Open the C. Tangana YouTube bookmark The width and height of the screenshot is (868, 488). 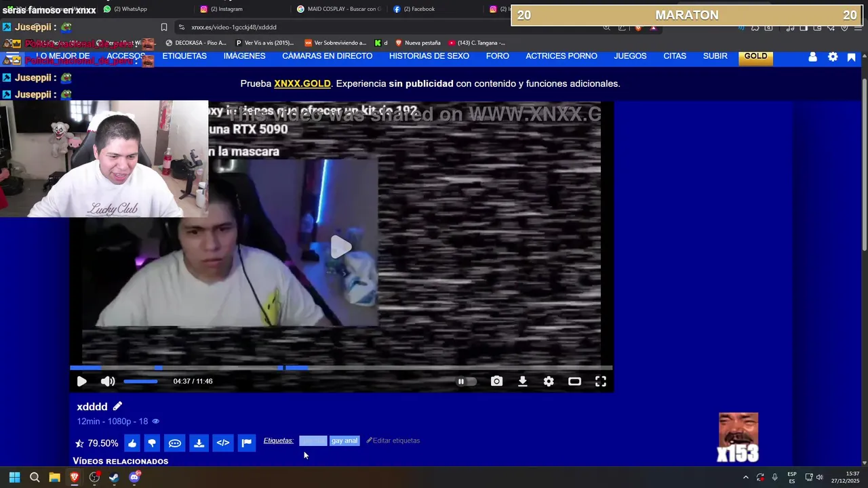(477, 43)
